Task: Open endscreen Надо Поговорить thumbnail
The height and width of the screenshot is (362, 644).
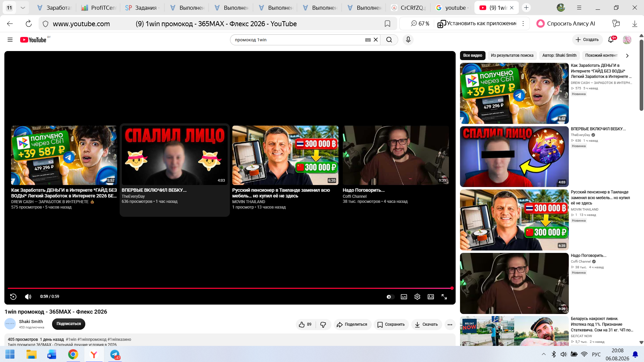Action: coord(396,155)
